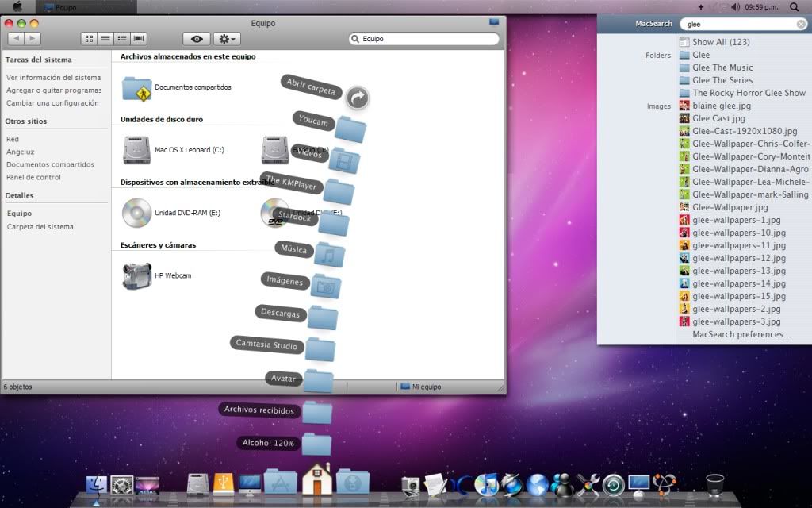
Task: Open the Finder icon in the dock
Action: pyautogui.click(x=96, y=486)
